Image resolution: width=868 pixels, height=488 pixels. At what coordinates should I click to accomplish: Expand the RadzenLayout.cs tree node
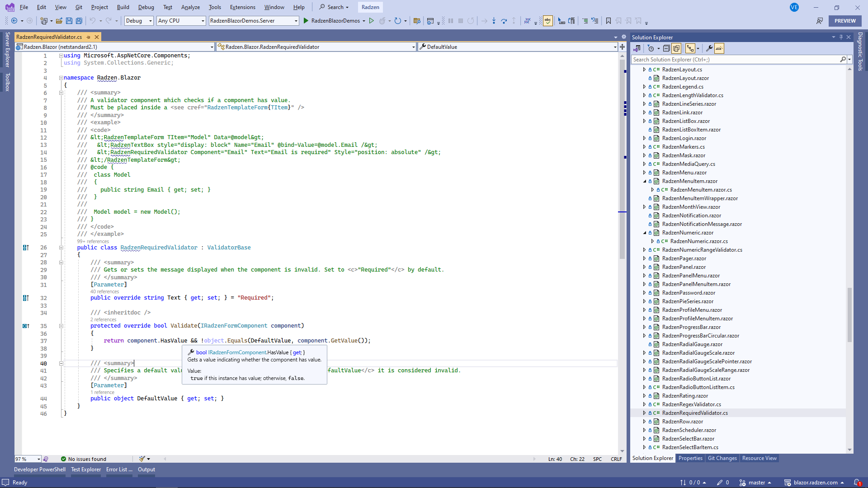point(645,70)
